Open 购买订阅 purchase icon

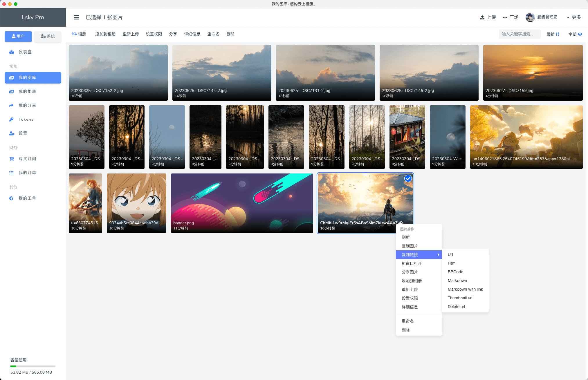[x=12, y=158]
